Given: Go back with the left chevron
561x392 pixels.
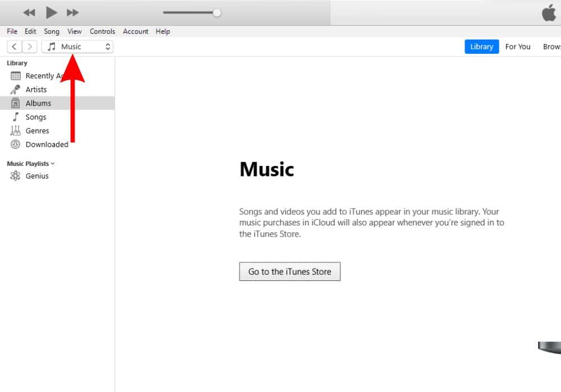Looking at the screenshot, I should 15,47.
